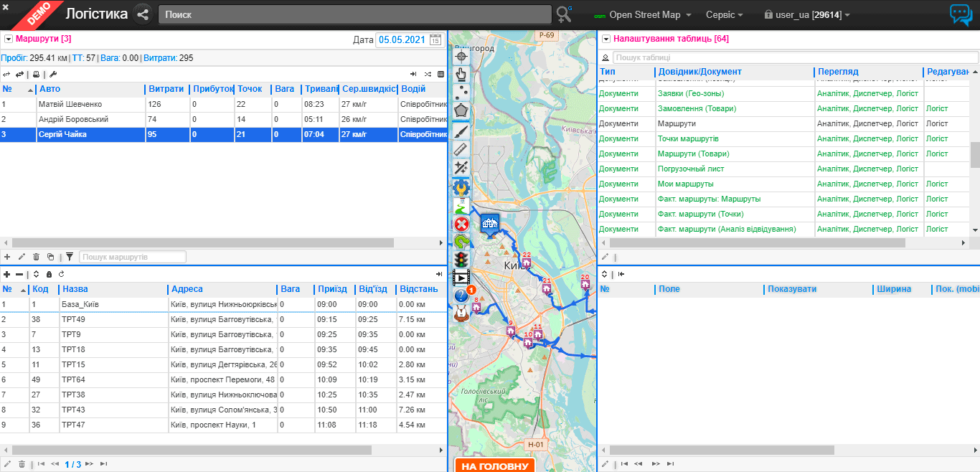Click the НА ГОЛОВНУ button
Image resolution: width=980 pixels, height=472 pixels.
coord(495,466)
